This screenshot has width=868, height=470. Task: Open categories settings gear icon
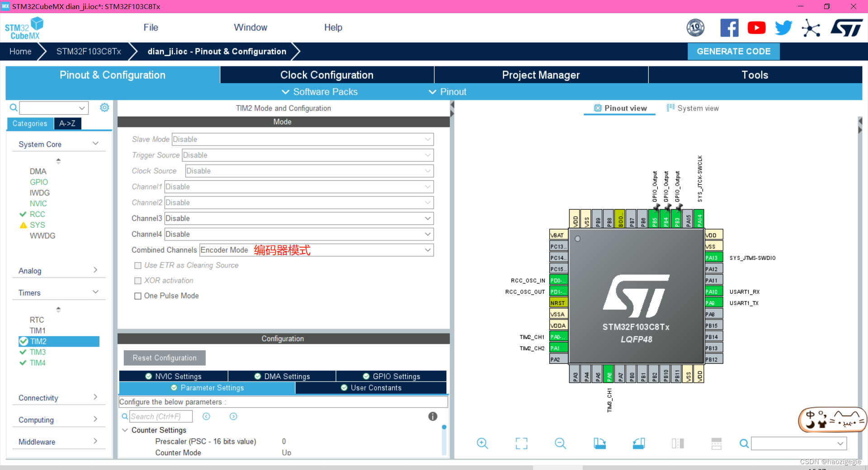104,108
